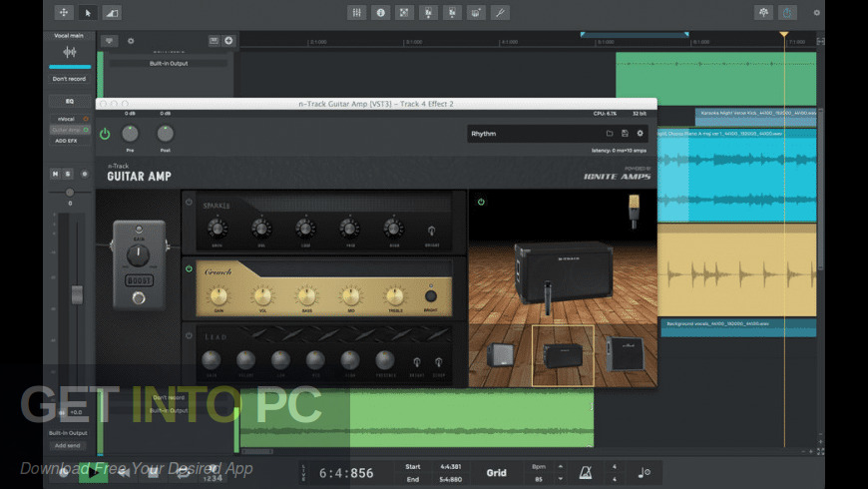Select the highlighted middle cabinet thumbnail
This screenshot has width=868, height=489.
563,355
